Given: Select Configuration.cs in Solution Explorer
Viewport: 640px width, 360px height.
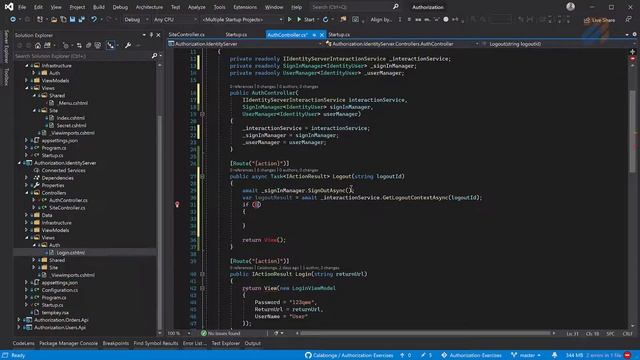Looking at the screenshot, I should coord(60,290).
